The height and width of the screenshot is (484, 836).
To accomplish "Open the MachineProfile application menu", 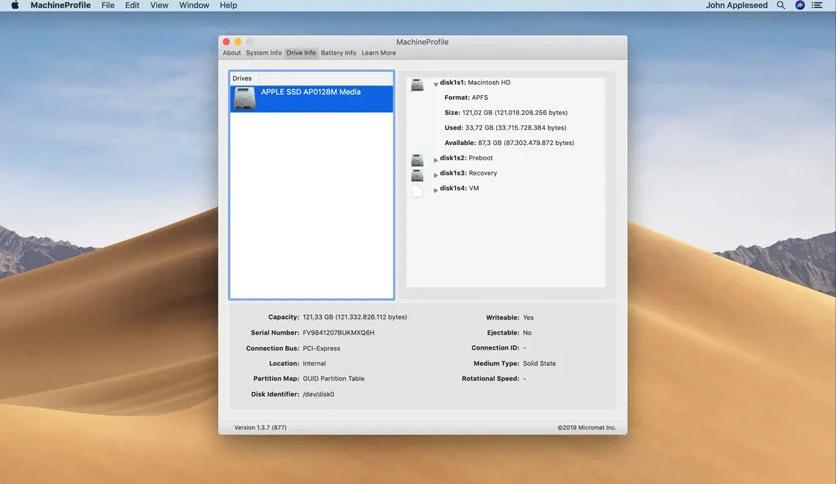I will tap(60, 5).
